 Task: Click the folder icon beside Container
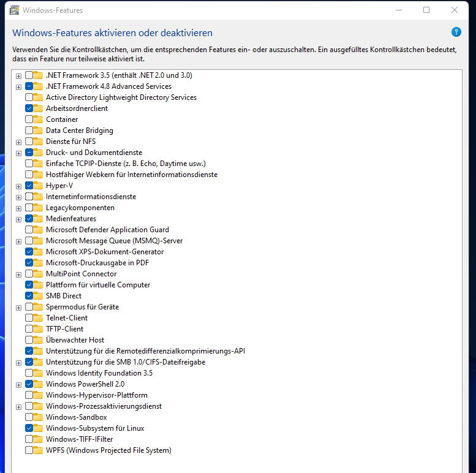38,119
